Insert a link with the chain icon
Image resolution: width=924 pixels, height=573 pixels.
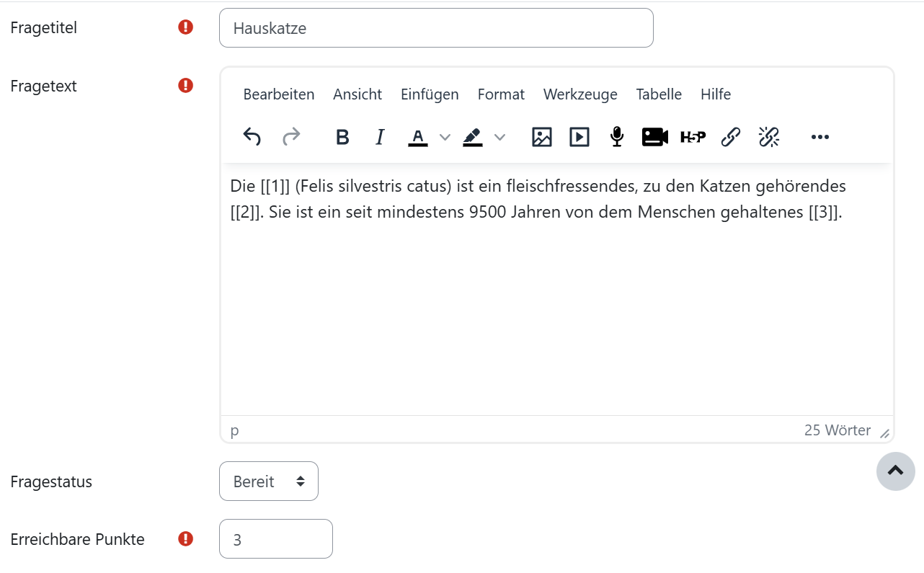(x=731, y=137)
